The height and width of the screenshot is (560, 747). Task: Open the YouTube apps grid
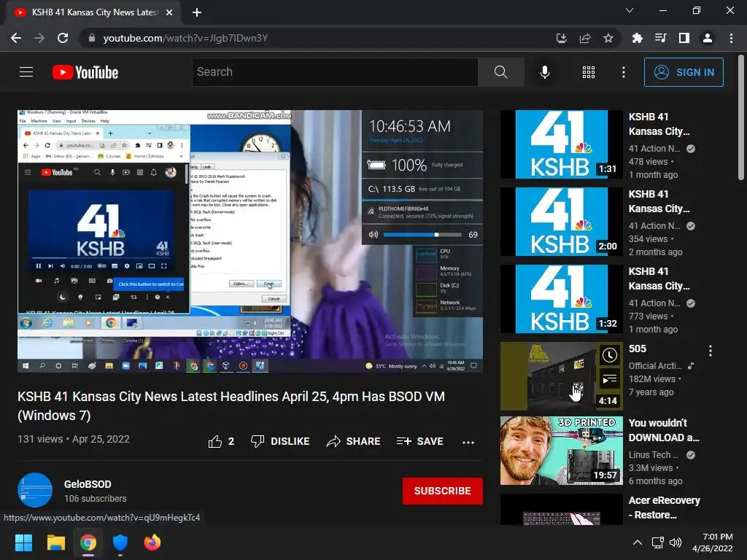tap(589, 72)
